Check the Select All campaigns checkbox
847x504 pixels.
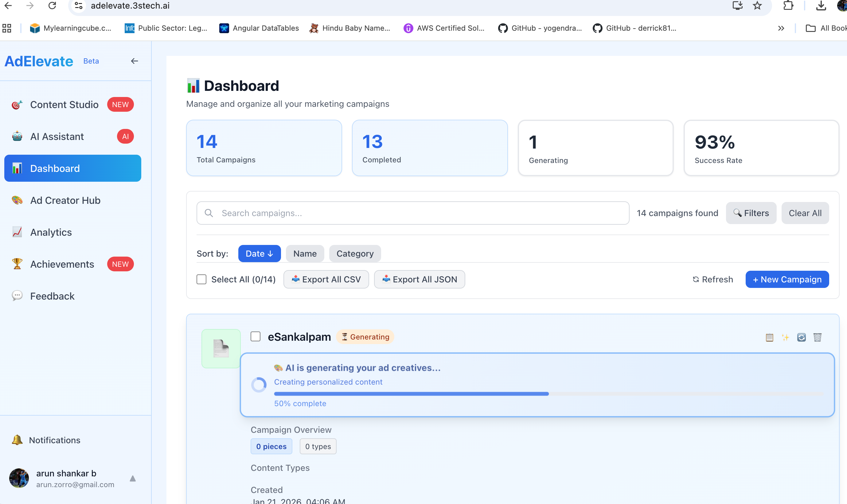[x=201, y=279]
